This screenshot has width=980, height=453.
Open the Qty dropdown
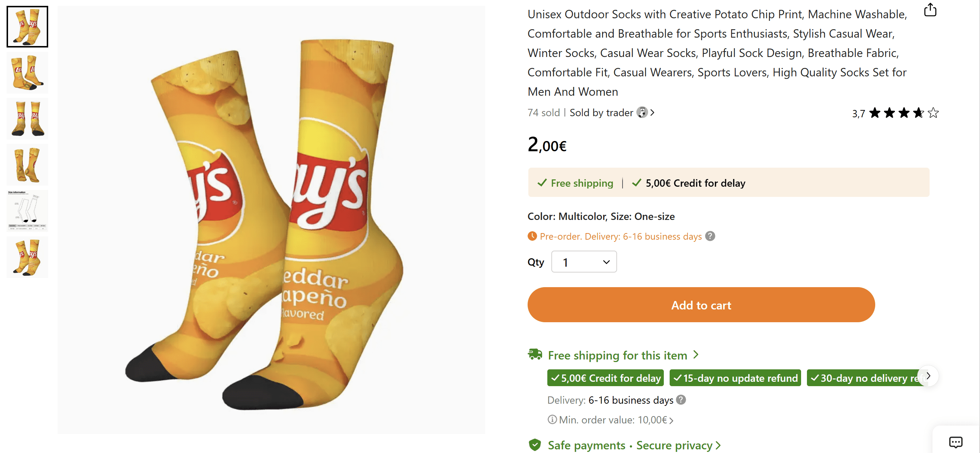pos(583,262)
